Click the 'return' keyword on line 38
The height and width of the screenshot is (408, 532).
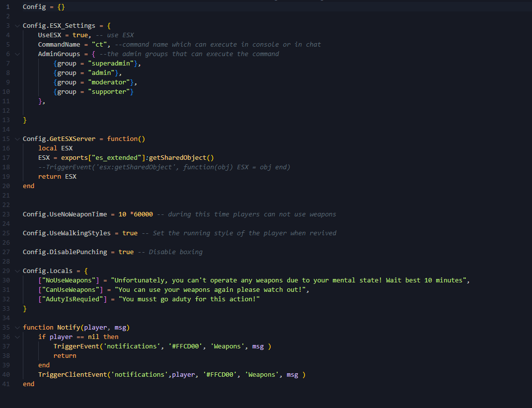coord(65,356)
